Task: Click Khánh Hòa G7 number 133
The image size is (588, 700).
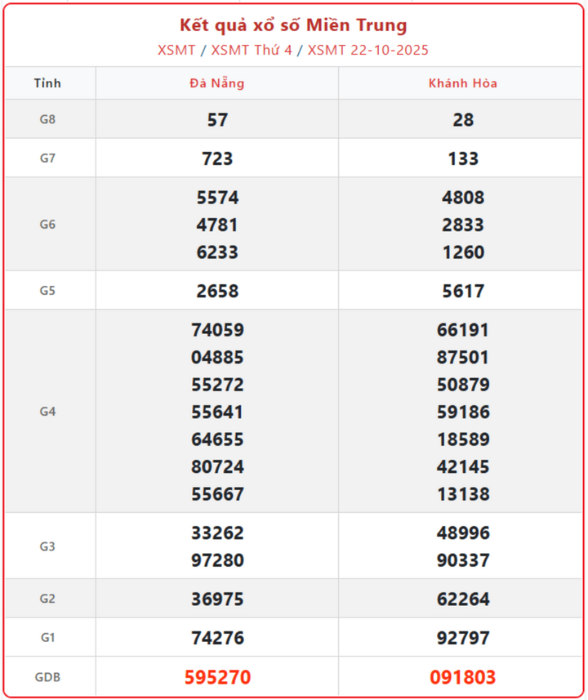Action: pyautogui.click(x=463, y=158)
